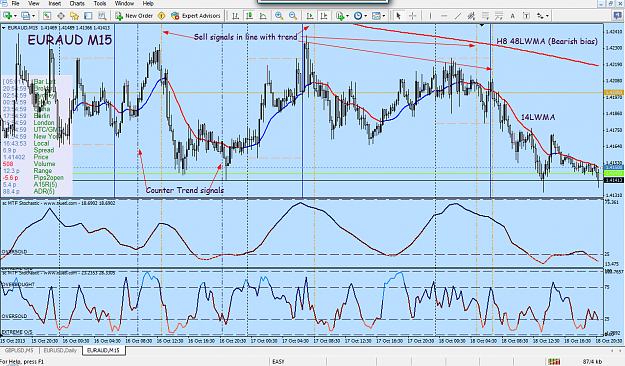
Task: Toggle chart auto scroll
Action: click(310, 16)
